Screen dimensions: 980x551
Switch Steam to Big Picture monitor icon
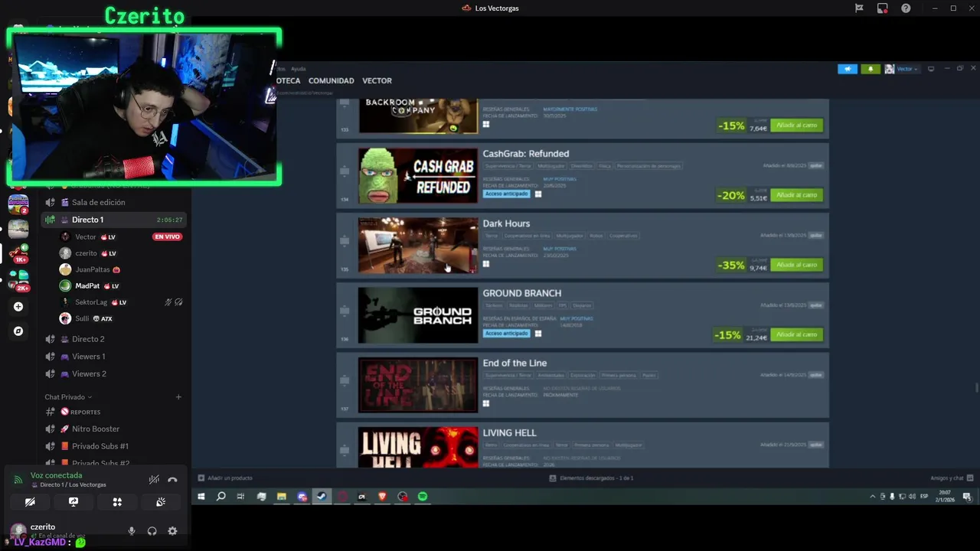point(931,69)
